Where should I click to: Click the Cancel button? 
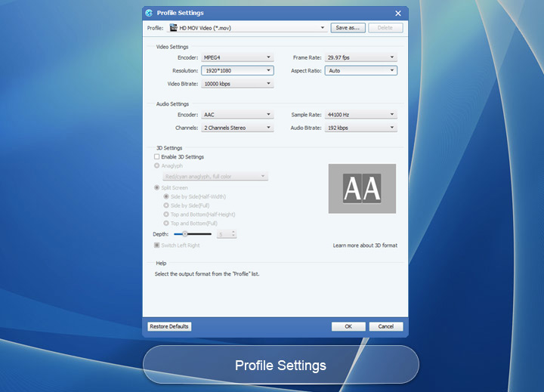(x=386, y=326)
